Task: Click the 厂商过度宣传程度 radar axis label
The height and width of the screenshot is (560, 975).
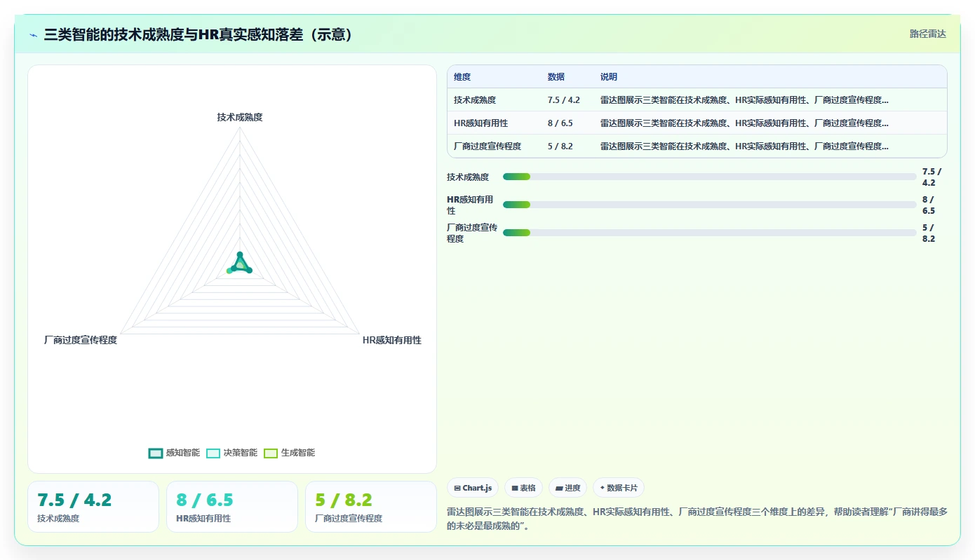Action: (x=81, y=340)
